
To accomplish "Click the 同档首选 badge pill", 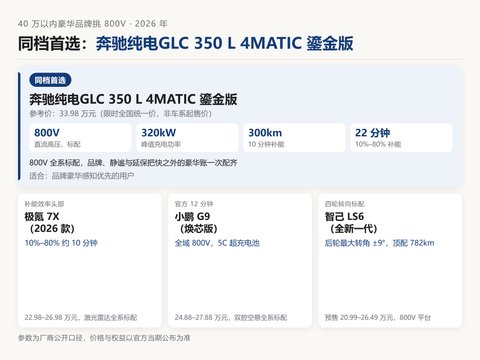I will [x=50, y=80].
